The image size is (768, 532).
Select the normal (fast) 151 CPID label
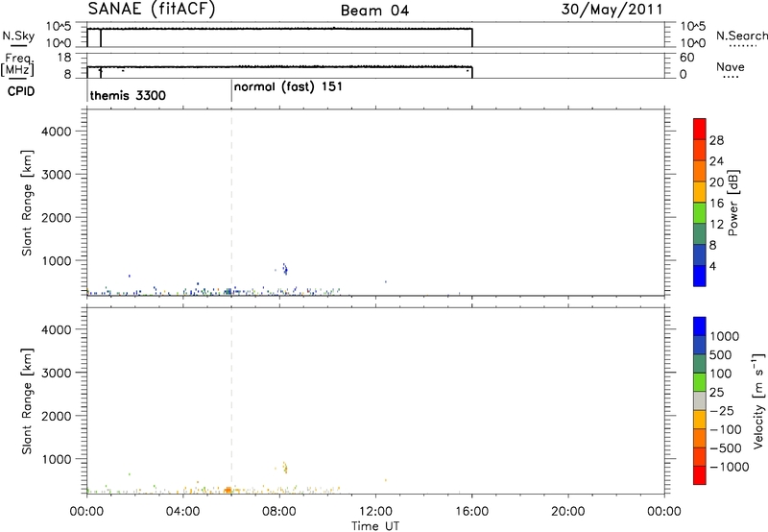[288, 86]
